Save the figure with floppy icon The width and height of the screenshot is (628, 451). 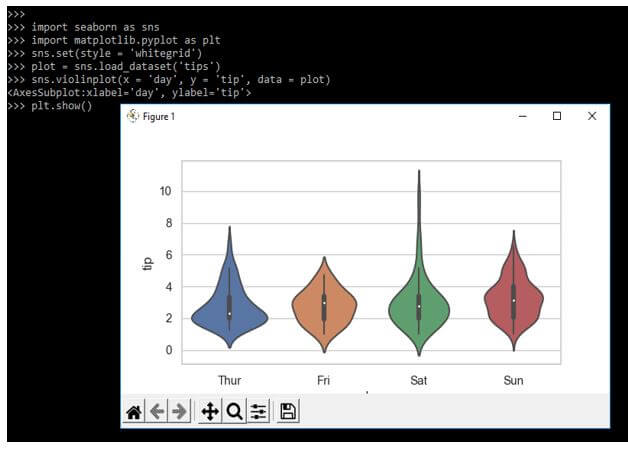[288, 411]
